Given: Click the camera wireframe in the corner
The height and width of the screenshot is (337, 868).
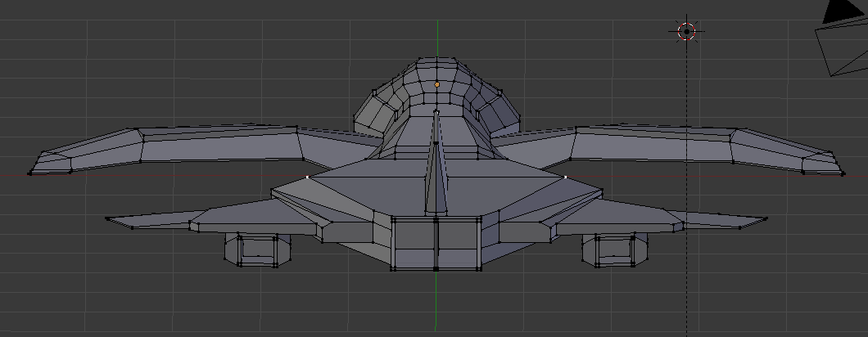Looking at the screenshot, I should pyautogui.click(x=843, y=47).
